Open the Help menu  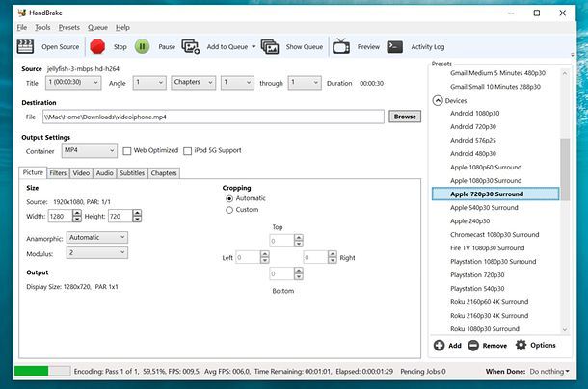(122, 27)
